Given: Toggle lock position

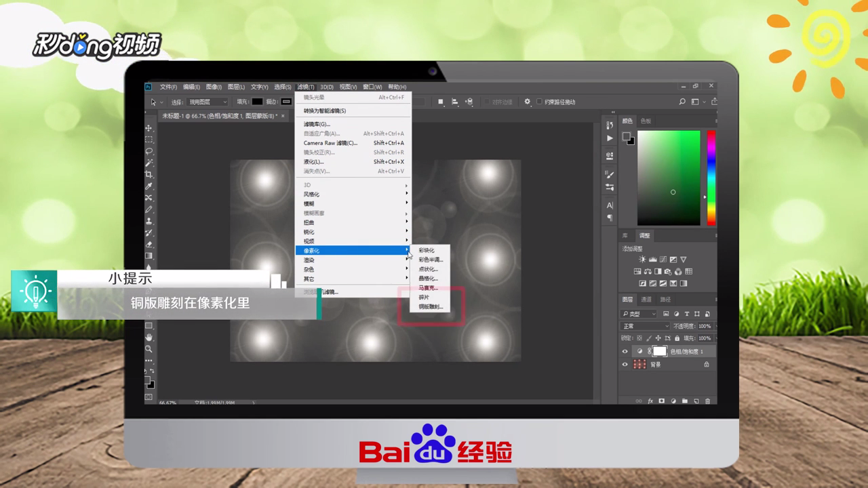Looking at the screenshot, I should pyautogui.click(x=658, y=338).
